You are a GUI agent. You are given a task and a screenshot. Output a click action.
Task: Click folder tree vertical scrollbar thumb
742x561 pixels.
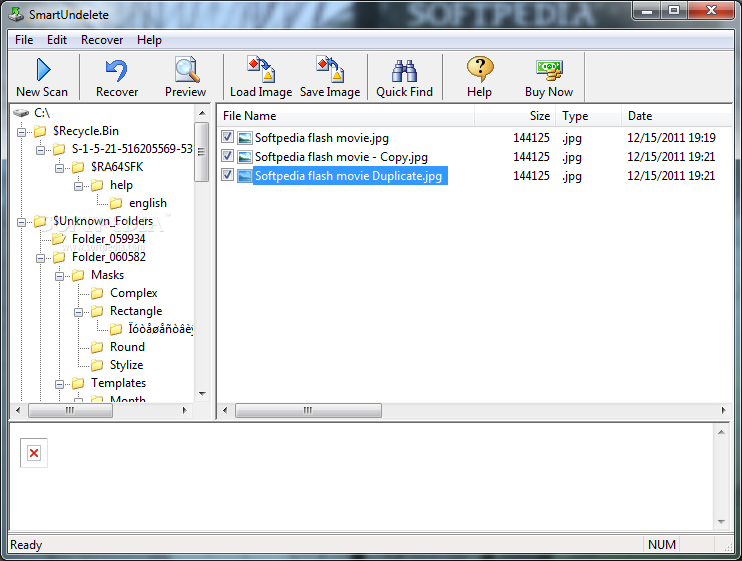pos(202,152)
